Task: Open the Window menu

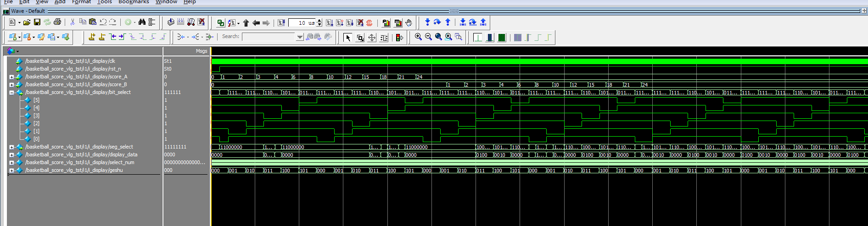Action: pyautogui.click(x=166, y=2)
